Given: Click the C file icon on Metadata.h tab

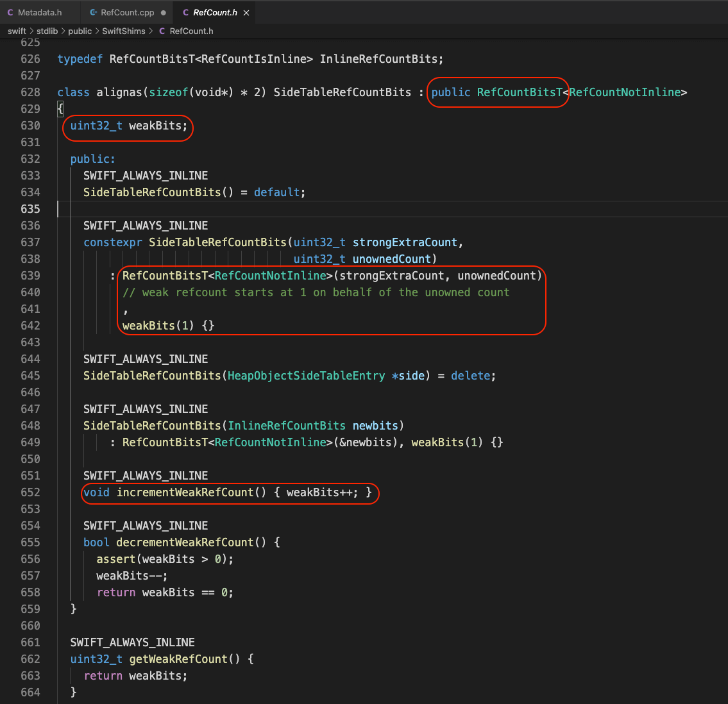Looking at the screenshot, I should click(x=10, y=13).
